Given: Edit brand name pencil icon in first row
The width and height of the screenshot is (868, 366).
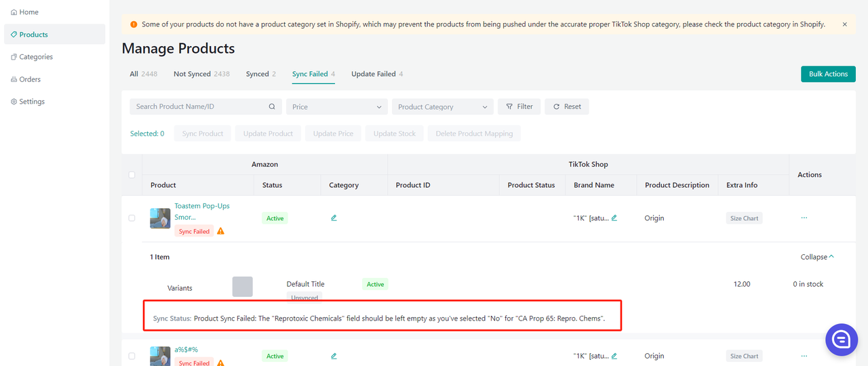Looking at the screenshot, I should point(614,218).
